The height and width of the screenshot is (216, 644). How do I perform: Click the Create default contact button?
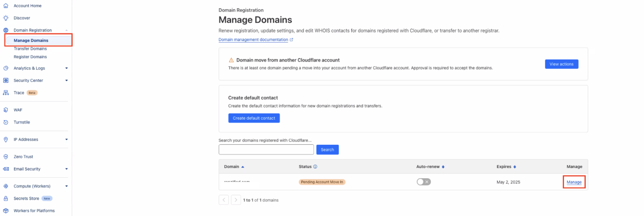click(x=254, y=118)
